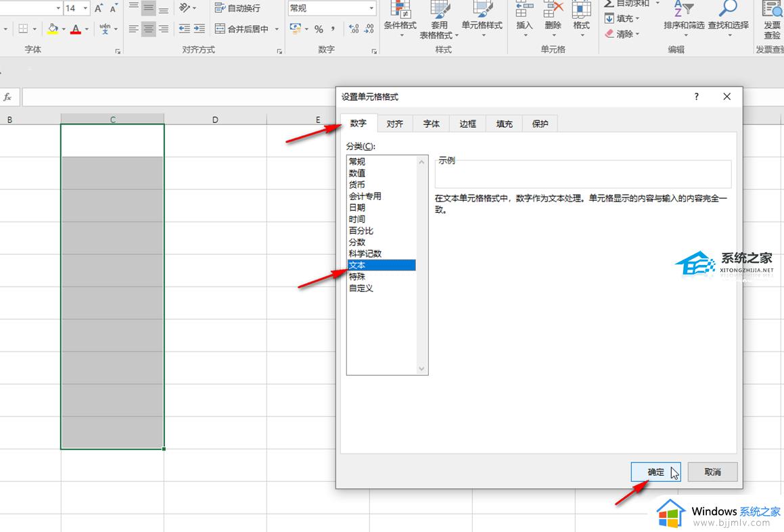Apply the yellow fill color bucket
The height and width of the screenshot is (532, 784).
53,29
